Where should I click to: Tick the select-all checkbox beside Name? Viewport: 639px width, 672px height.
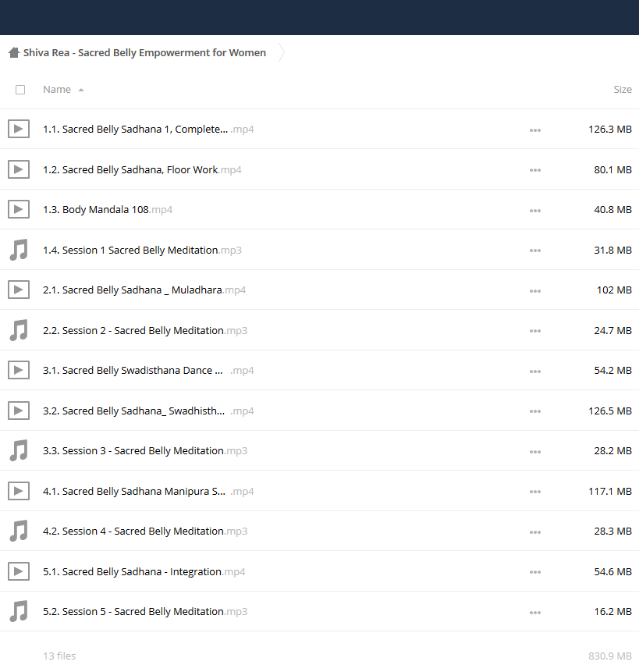coord(20,90)
